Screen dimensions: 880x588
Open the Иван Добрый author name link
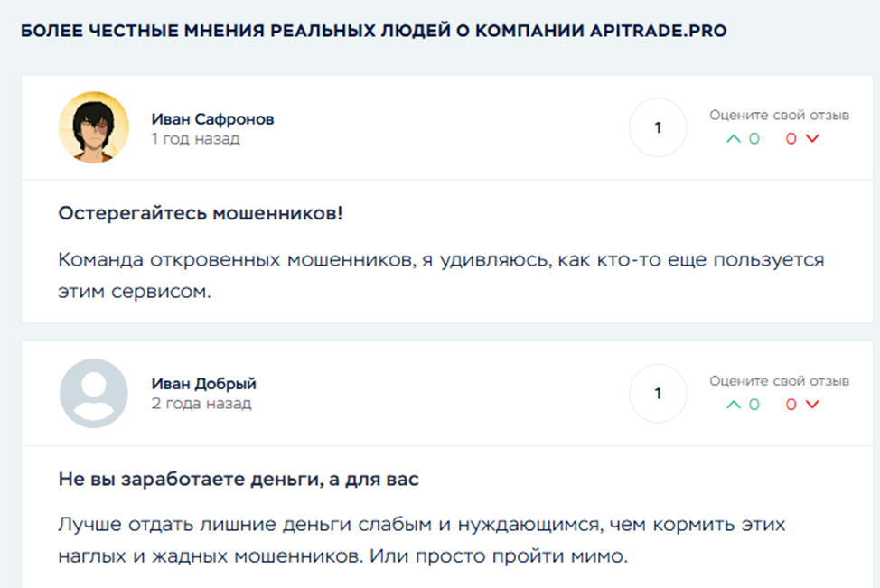203,384
